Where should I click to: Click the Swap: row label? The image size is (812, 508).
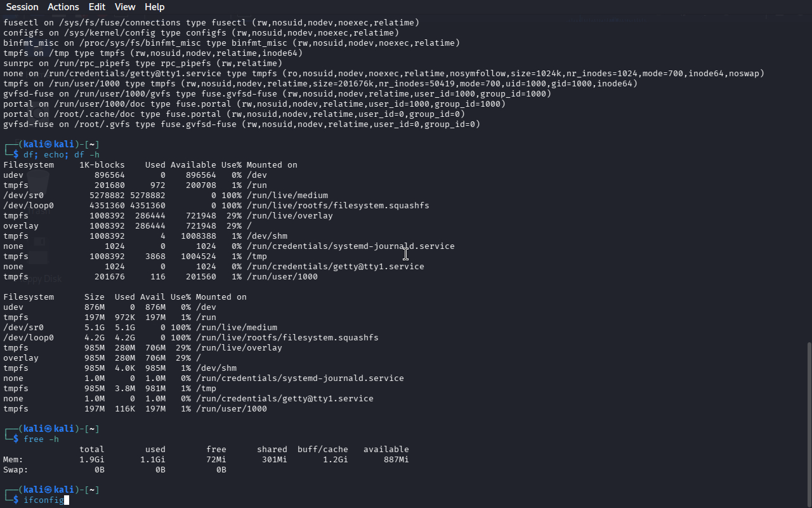pos(16,470)
